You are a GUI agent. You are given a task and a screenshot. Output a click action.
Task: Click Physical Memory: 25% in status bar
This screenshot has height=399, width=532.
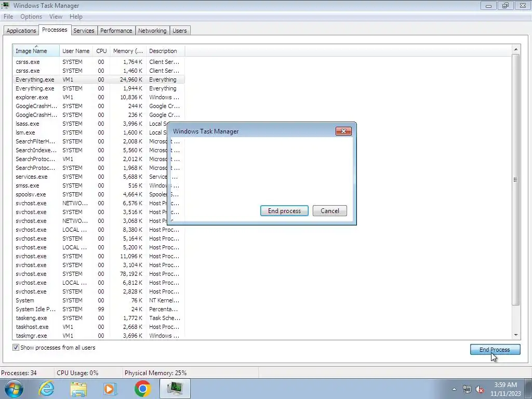click(x=155, y=373)
